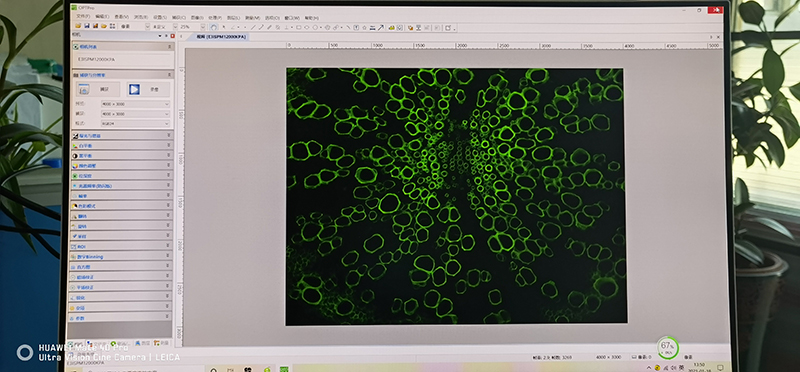
Task: Open the capture resolution 4000 × 3000 dropdown
Action: tap(135, 114)
